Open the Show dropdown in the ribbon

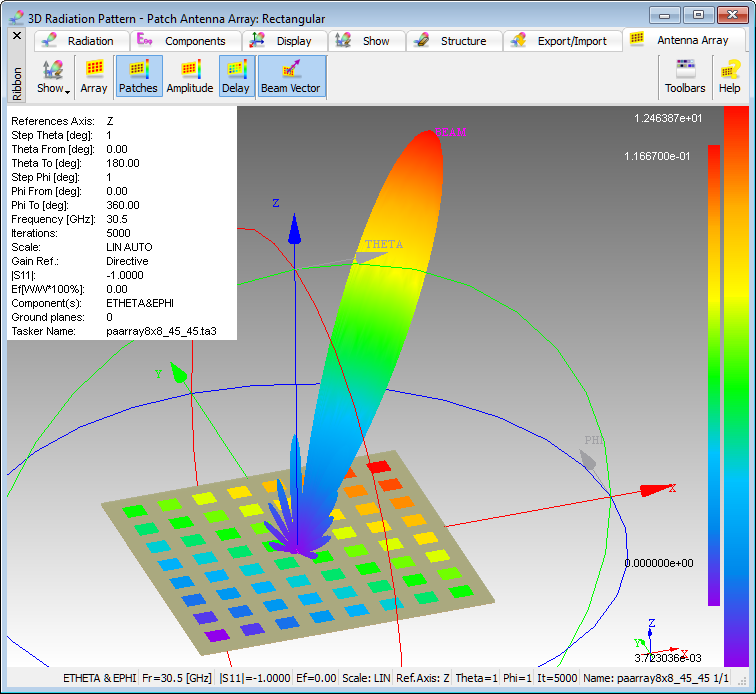pos(53,77)
